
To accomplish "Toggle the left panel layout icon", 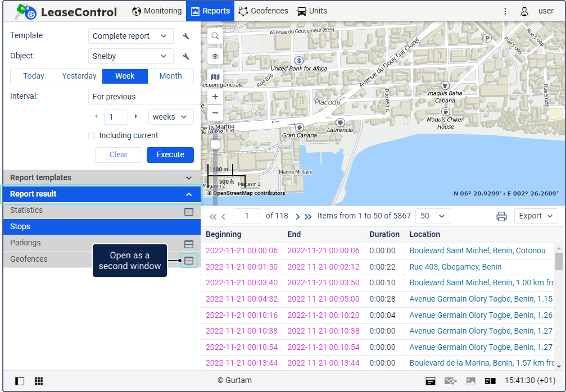I will 20,381.
